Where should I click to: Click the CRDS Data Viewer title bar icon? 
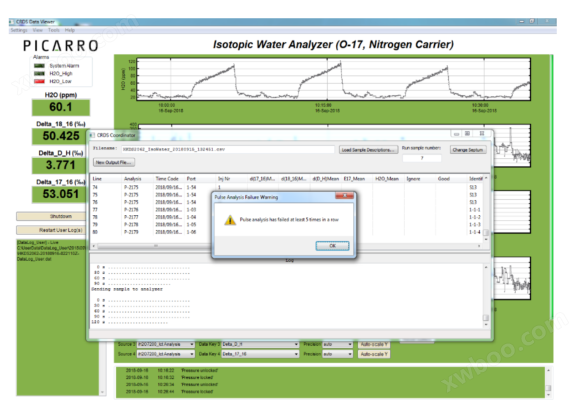pyautogui.click(x=12, y=22)
